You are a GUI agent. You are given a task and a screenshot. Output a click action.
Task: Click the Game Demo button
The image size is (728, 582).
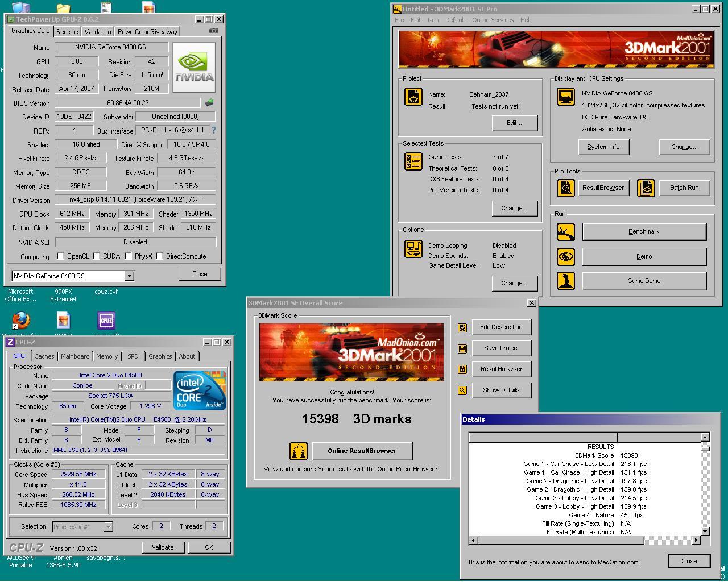[644, 281]
